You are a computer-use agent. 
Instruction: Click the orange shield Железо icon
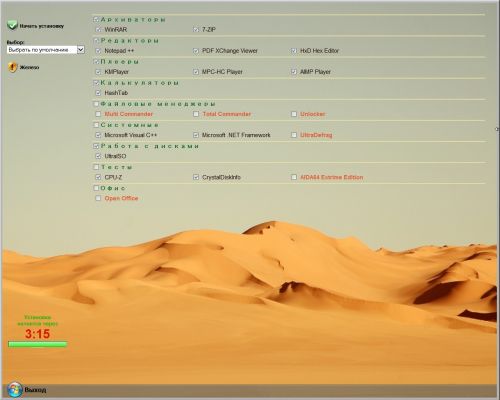12,67
